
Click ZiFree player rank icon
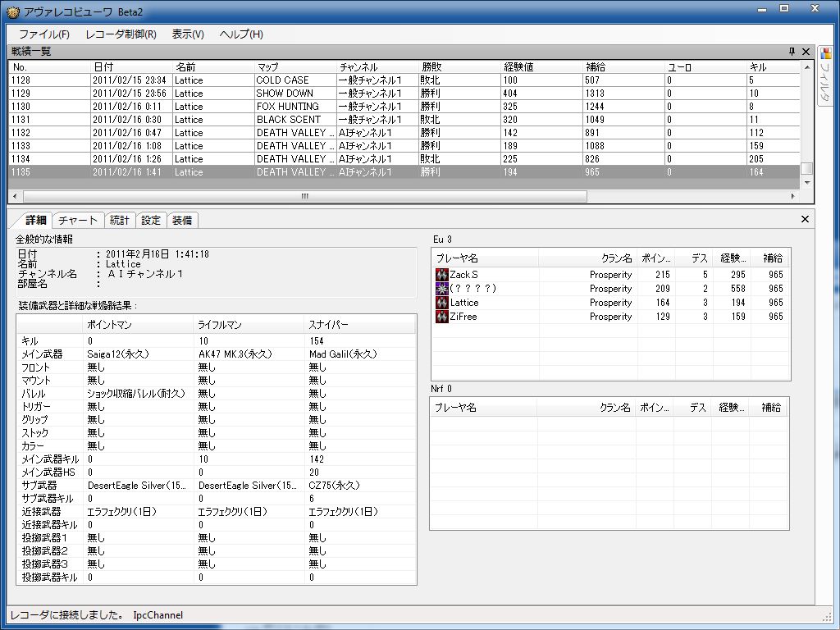click(x=442, y=317)
